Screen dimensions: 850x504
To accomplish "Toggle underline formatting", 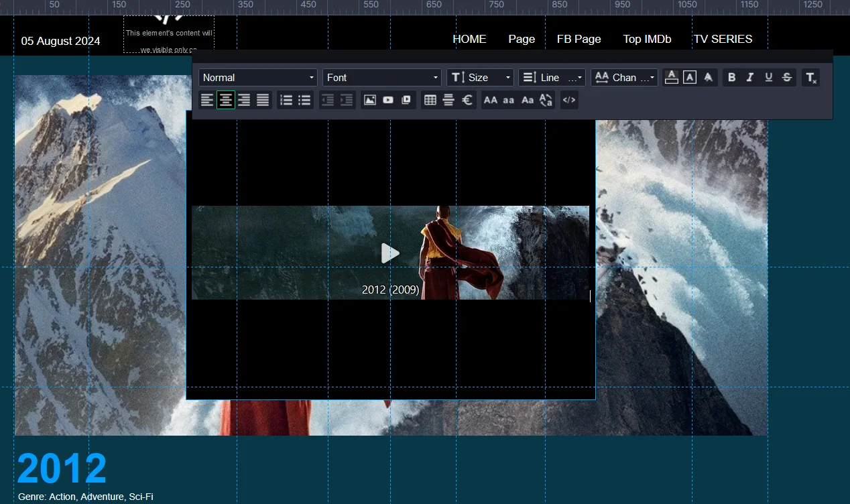I will 769,78.
